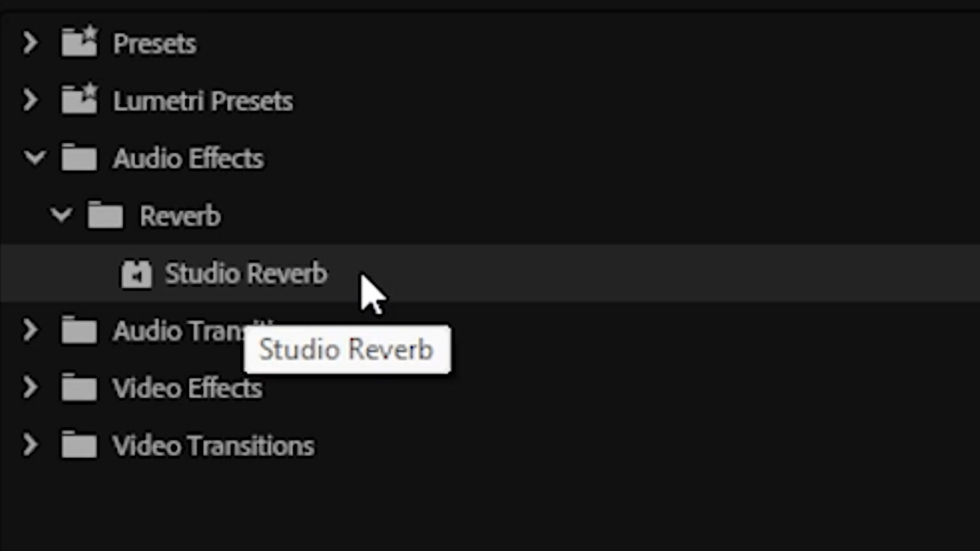Screen dimensions: 980x551
Task: Click the Audio Transitions folder icon
Action: 78,330
